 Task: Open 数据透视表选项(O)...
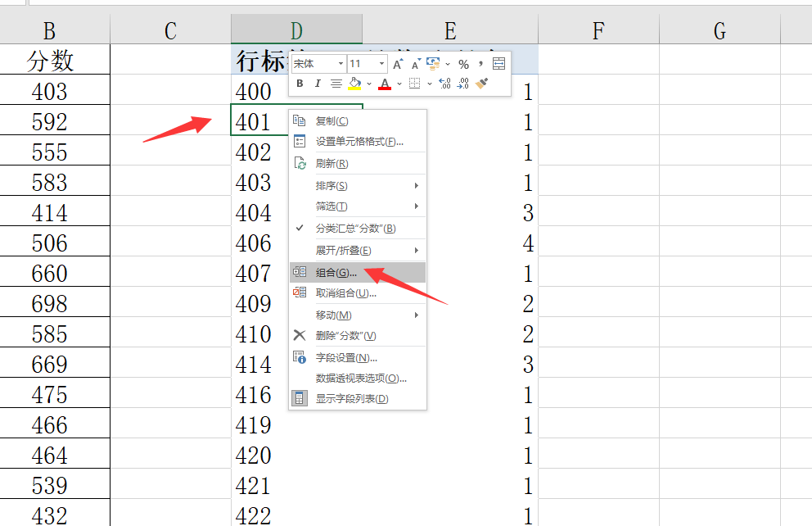click(358, 379)
